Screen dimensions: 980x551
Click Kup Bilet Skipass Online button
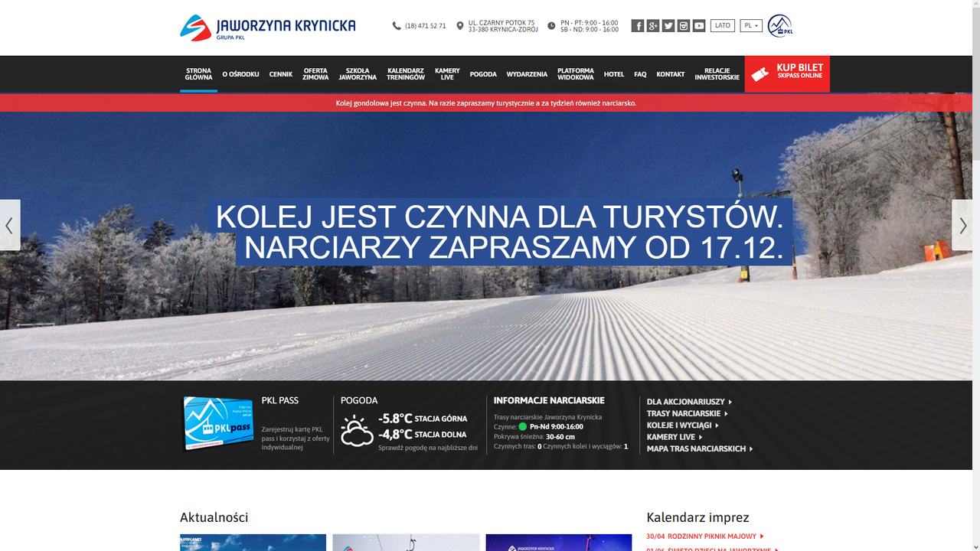[787, 74]
